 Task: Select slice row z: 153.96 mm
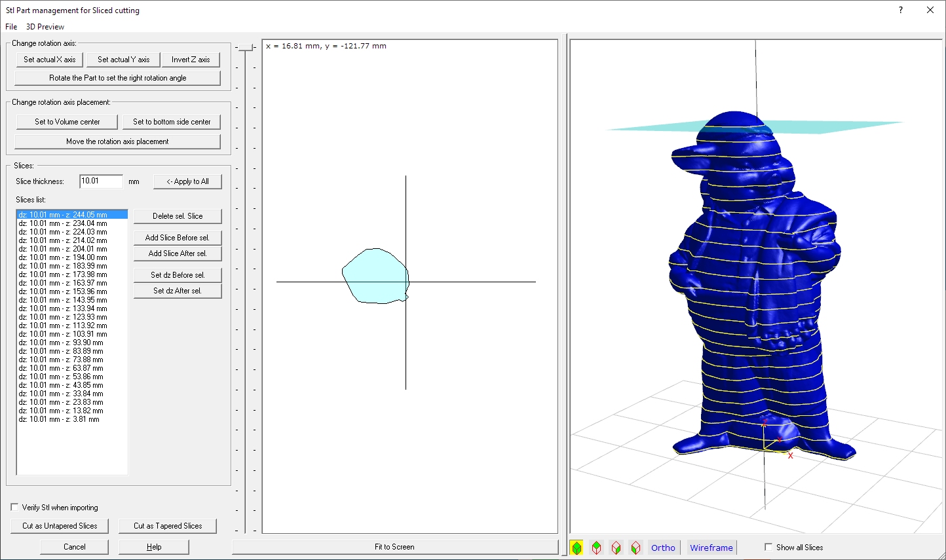[x=72, y=291]
